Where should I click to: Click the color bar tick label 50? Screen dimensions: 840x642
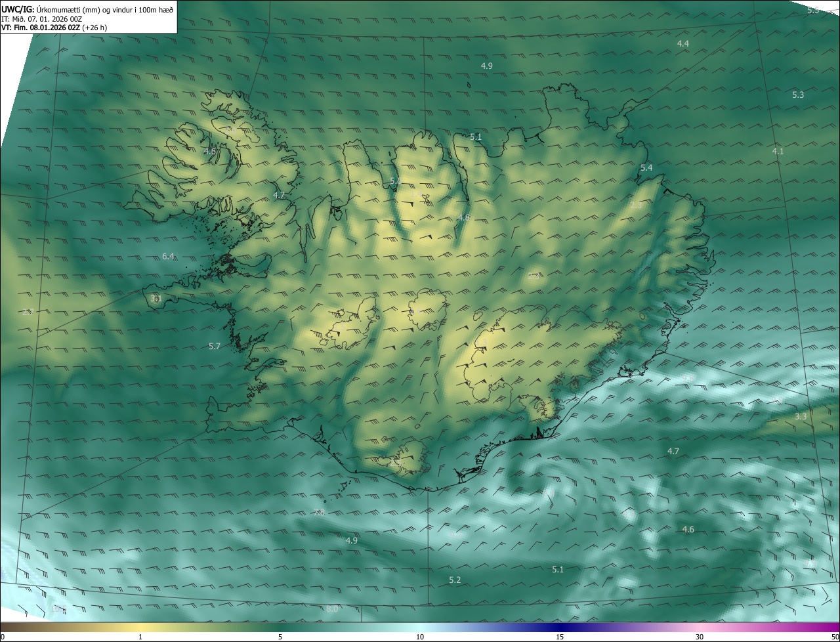(x=835, y=637)
